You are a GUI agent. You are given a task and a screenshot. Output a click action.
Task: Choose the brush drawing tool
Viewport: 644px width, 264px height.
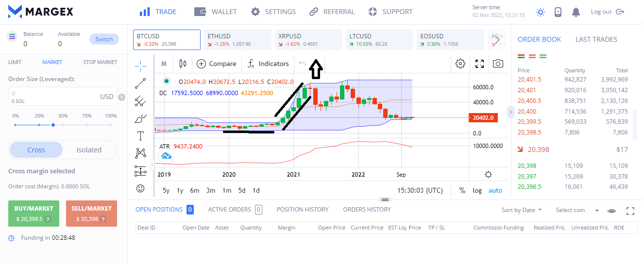point(140,118)
